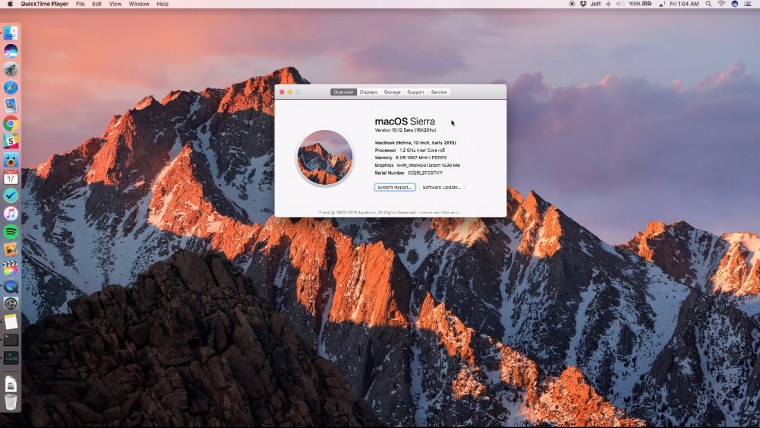Launch Siri from the dock

coord(11,51)
